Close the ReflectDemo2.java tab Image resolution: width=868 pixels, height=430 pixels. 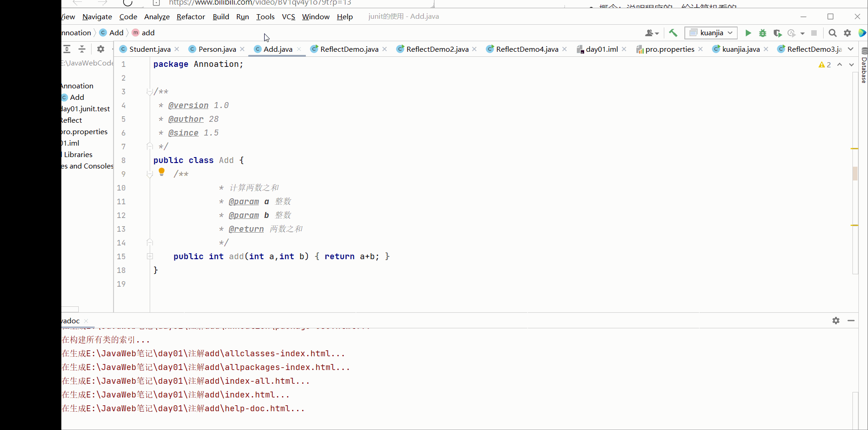474,49
